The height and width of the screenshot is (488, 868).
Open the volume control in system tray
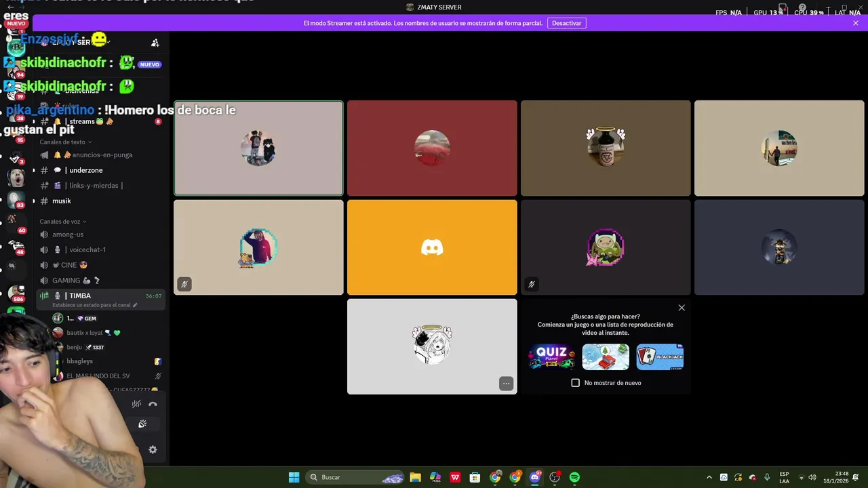(812, 477)
